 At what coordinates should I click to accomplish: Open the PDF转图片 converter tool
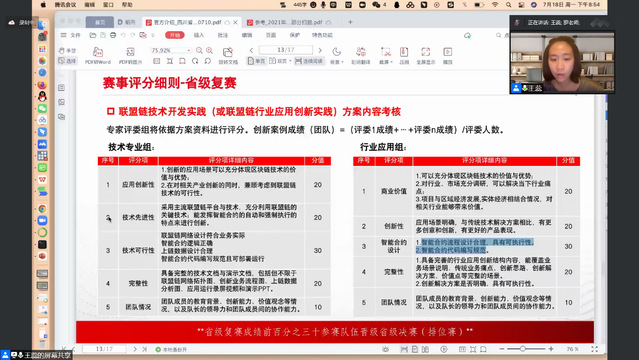coord(130,55)
